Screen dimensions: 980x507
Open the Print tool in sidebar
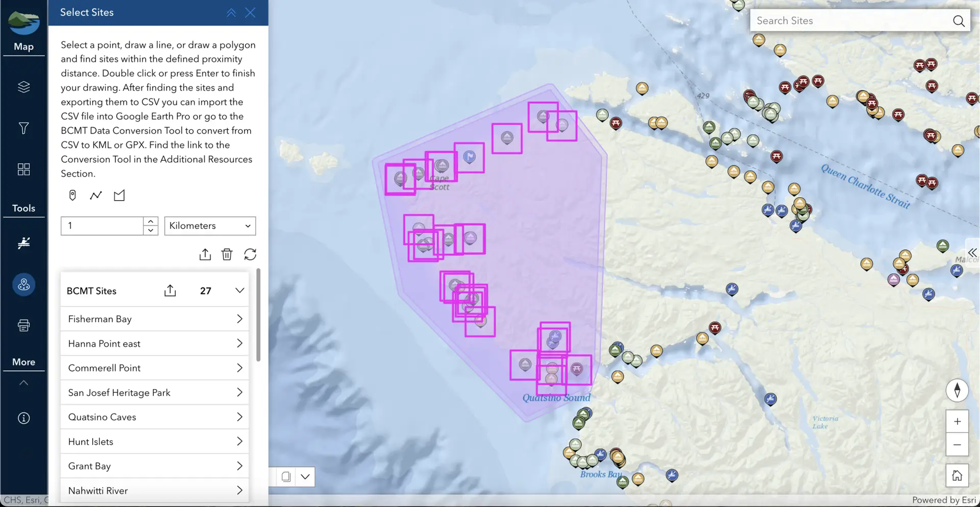23,325
